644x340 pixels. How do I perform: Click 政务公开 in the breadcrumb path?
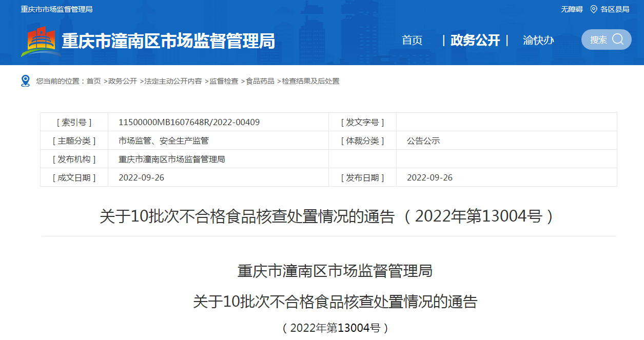(x=123, y=81)
